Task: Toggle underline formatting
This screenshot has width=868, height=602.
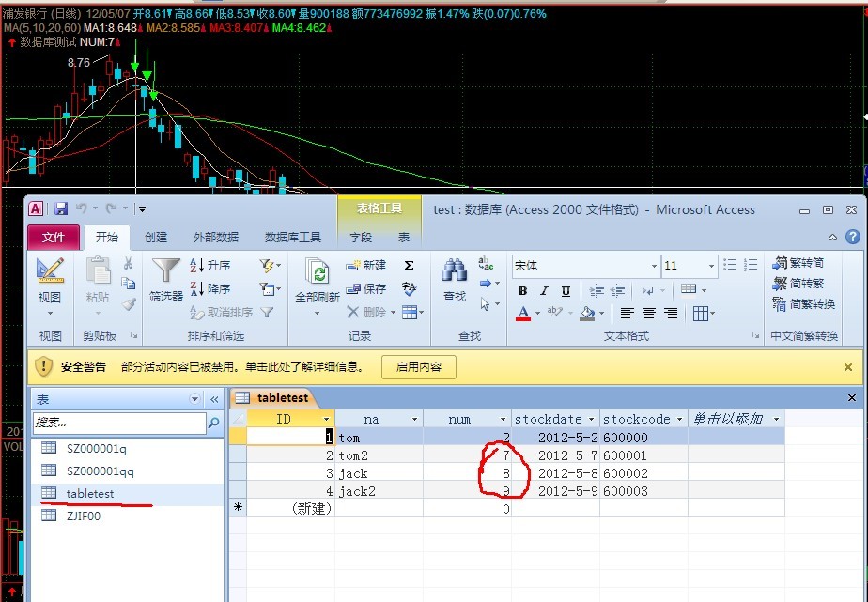Action: coord(566,290)
